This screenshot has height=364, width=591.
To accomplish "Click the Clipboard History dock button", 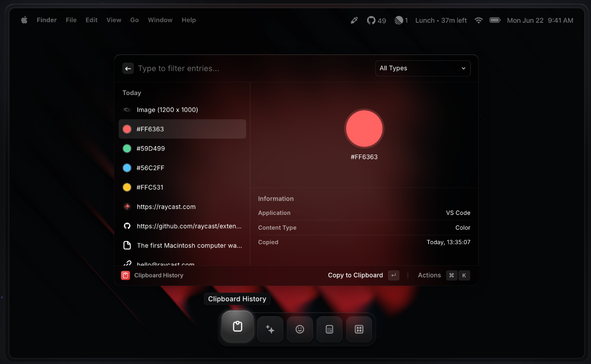I will click(x=238, y=326).
